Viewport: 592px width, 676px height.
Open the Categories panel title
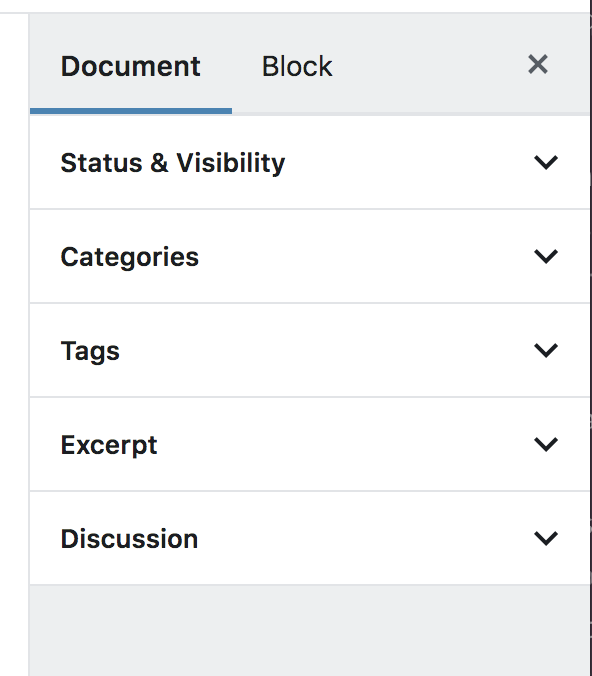(130, 257)
